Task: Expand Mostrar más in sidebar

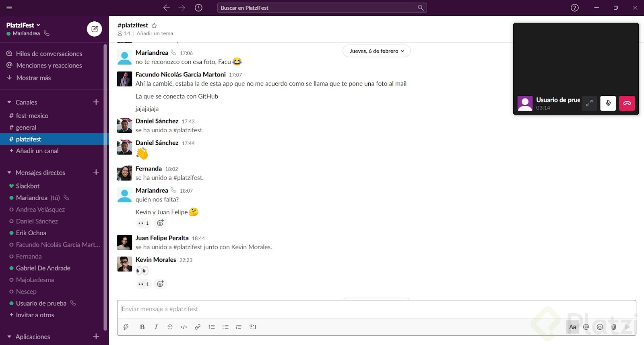Action: point(33,78)
